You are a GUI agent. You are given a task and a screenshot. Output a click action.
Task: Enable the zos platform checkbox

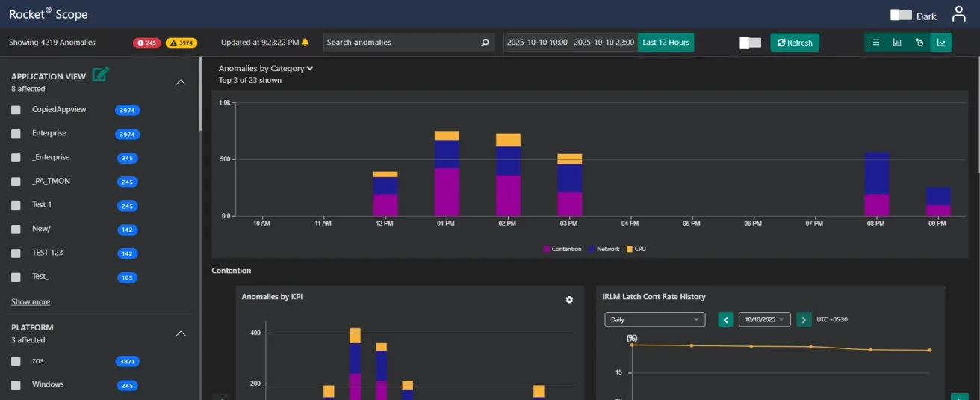[16, 361]
